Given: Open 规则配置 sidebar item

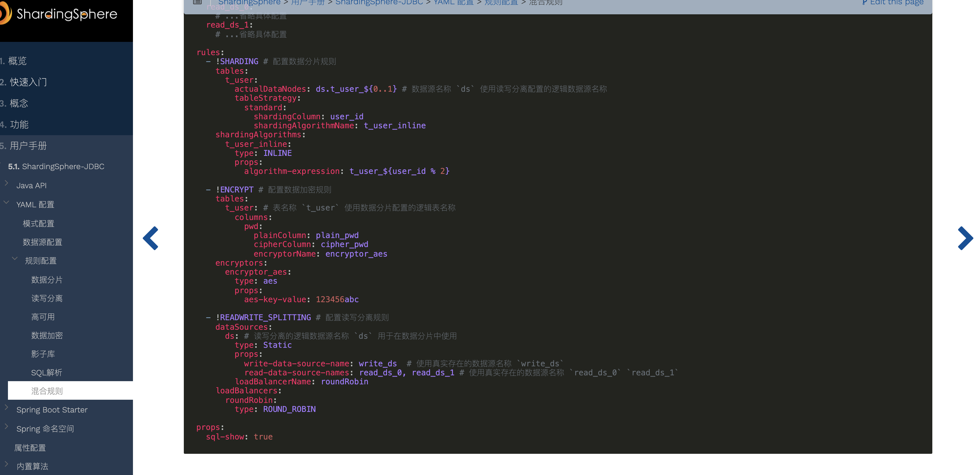Looking at the screenshot, I should pyautogui.click(x=41, y=261).
